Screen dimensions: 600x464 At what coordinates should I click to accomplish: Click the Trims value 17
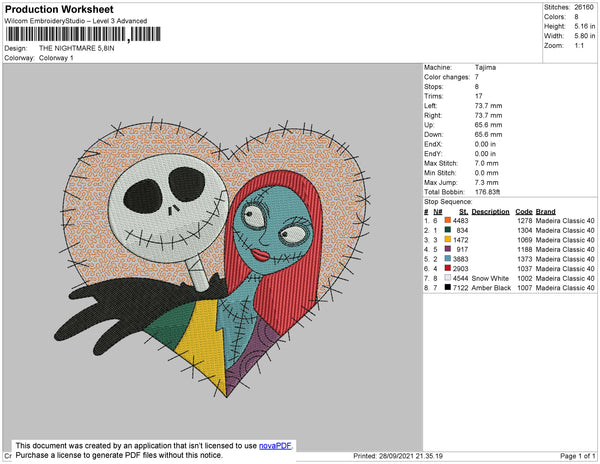click(x=479, y=96)
